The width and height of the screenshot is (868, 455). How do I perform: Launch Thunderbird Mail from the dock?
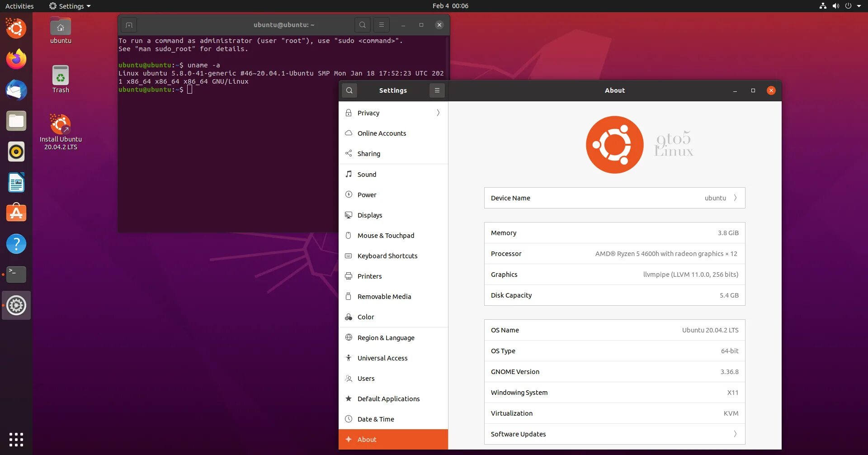(16, 90)
